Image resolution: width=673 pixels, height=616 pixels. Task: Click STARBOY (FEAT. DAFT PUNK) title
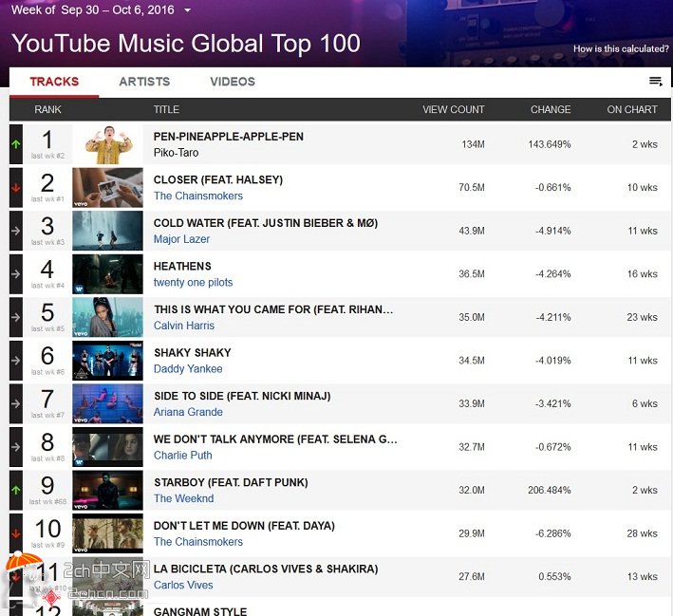(231, 482)
